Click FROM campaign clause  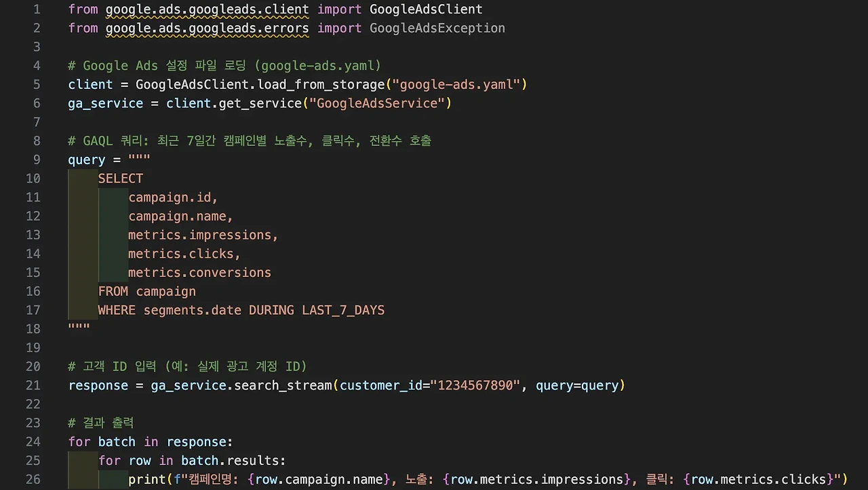(x=147, y=292)
